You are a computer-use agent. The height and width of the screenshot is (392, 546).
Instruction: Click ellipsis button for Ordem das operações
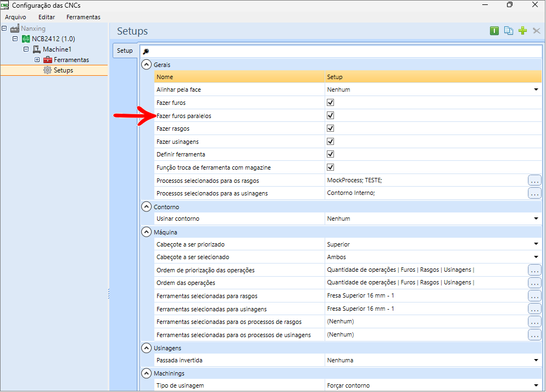pyautogui.click(x=534, y=283)
